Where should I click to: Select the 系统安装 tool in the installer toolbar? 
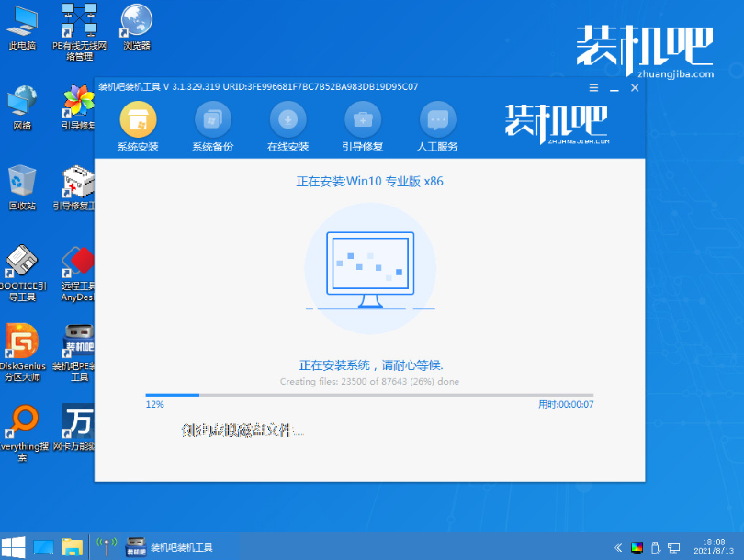point(137,126)
